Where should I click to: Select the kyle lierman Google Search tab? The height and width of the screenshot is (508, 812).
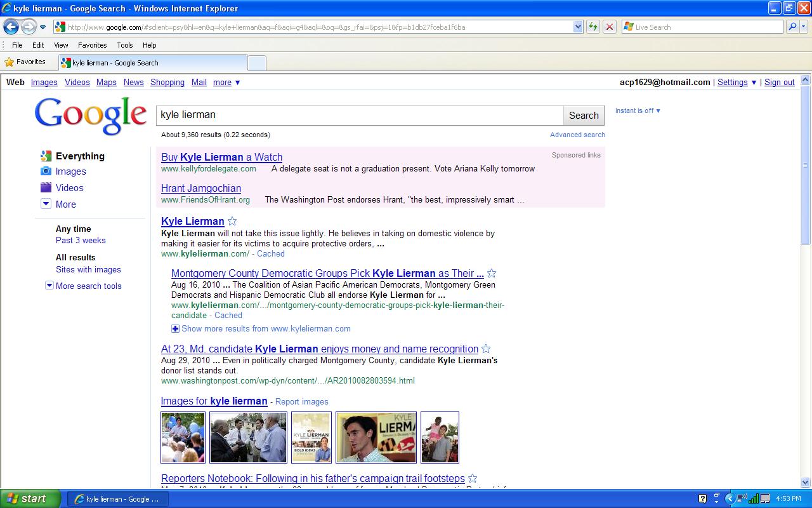(152, 63)
